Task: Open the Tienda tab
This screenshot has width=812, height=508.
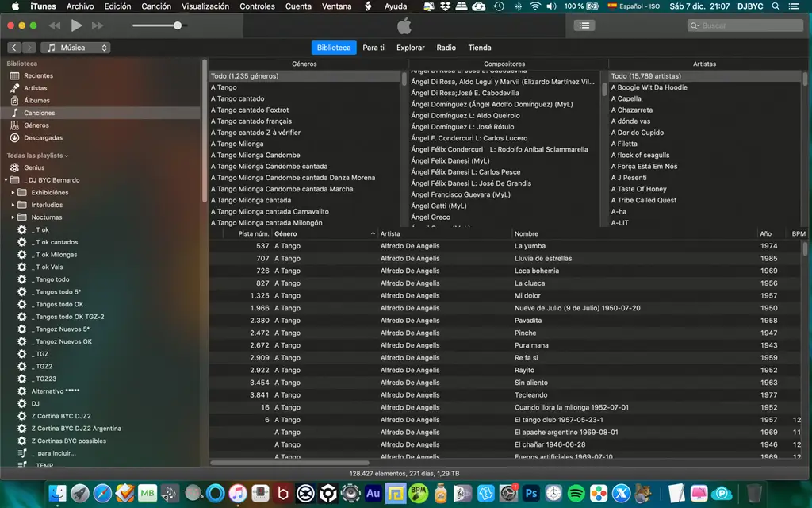Action: (x=480, y=48)
